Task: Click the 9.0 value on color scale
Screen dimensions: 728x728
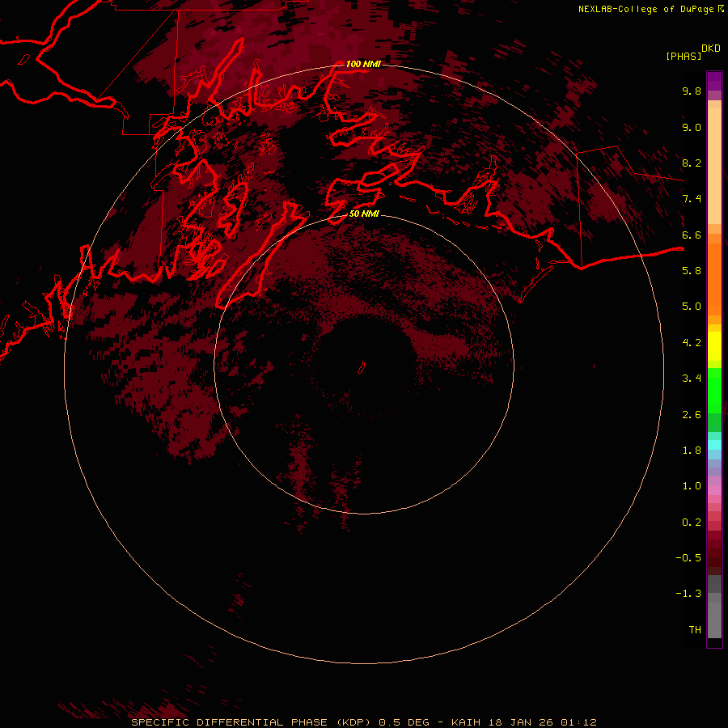Action: point(692,127)
